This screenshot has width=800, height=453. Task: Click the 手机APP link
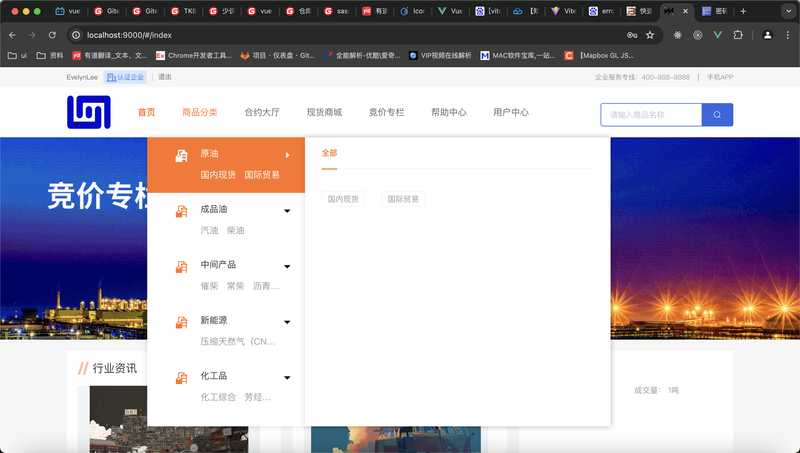point(720,77)
